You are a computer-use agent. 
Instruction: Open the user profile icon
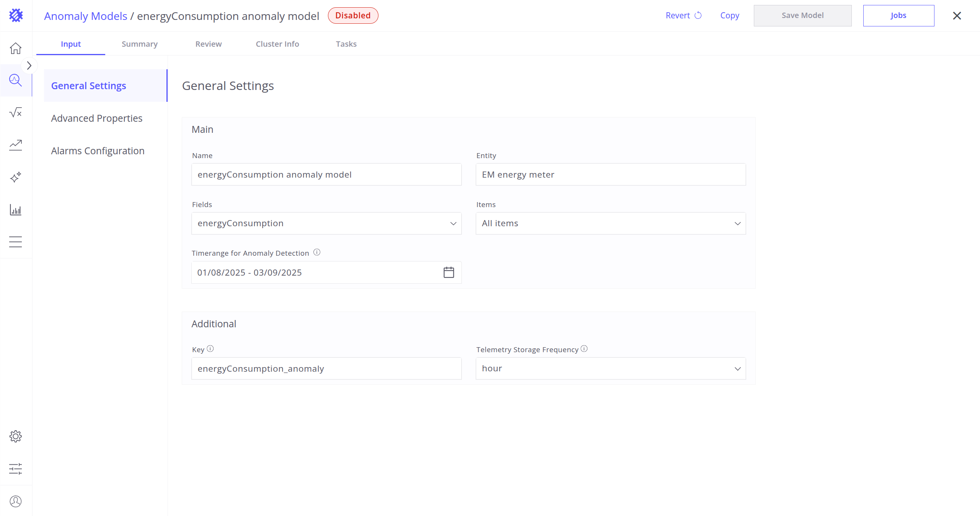coord(16,501)
